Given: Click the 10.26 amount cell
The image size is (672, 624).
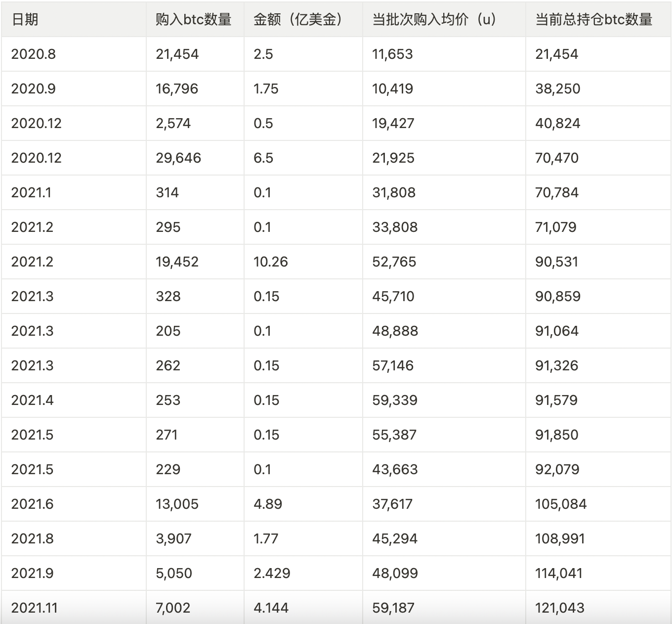Looking at the screenshot, I should 271,262.
